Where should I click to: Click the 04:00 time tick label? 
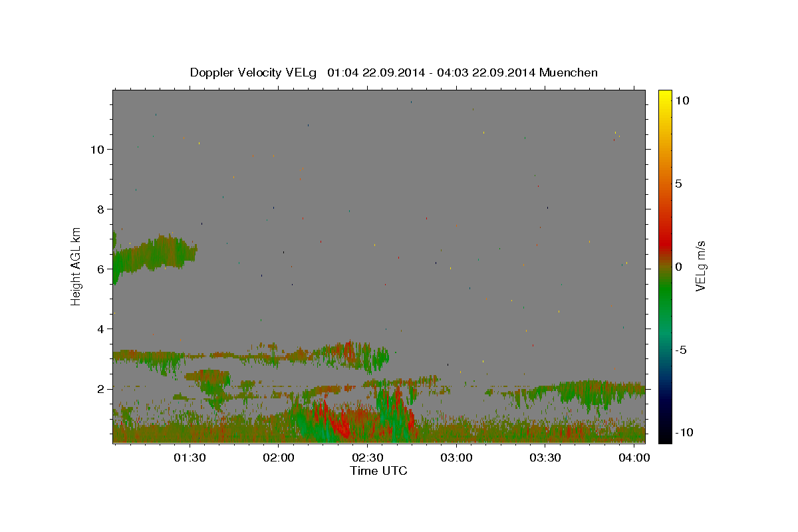point(634,458)
